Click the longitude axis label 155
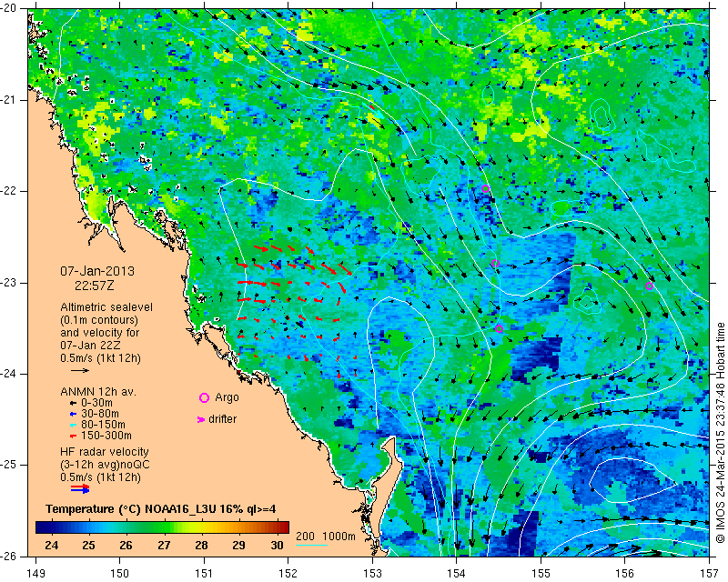 click(x=541, y=574)
